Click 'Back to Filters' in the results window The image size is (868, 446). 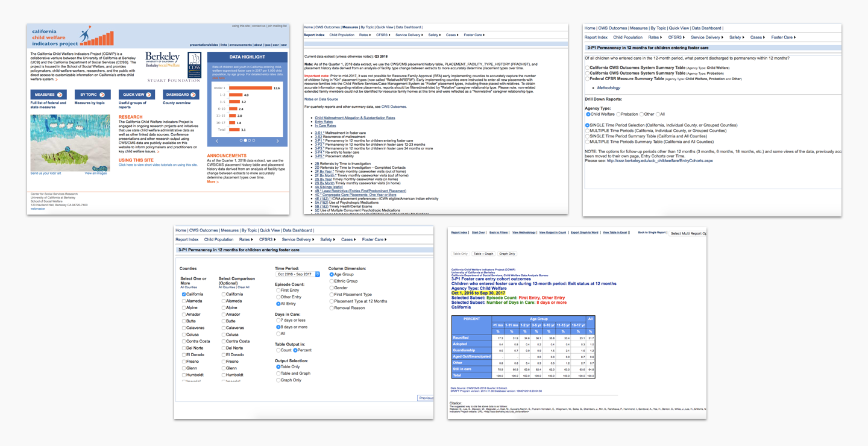point(498,232)
